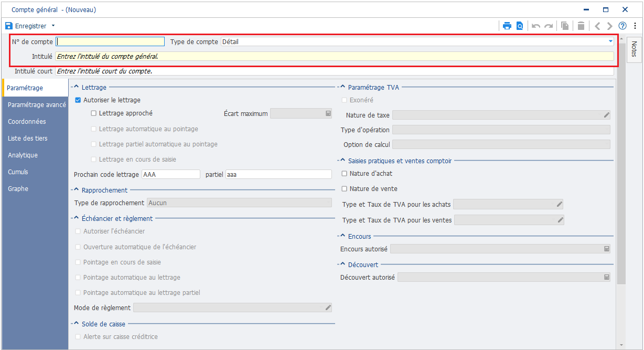This screenshot has width=644, height=350.
Task: Click the delete trash icon
Action: click(581, 26)
